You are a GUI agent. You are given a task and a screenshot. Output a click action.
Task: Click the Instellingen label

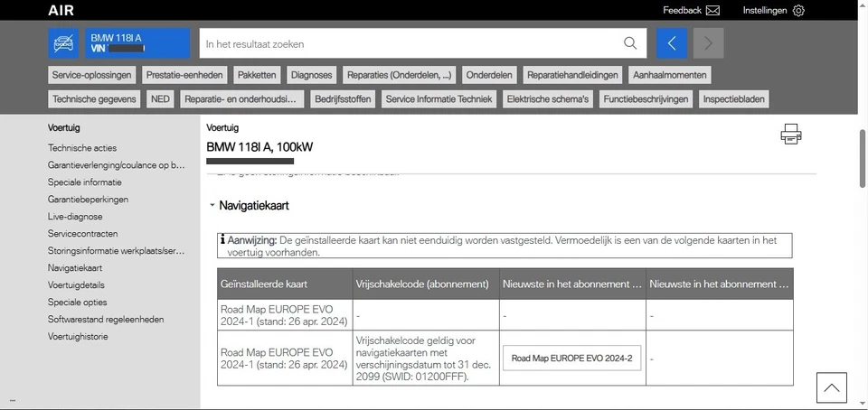click(765, 11)
